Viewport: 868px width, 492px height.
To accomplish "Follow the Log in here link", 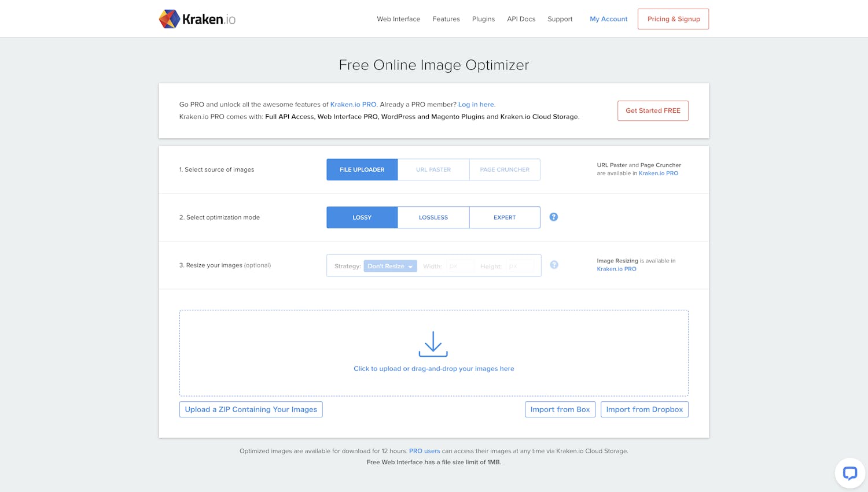I will click(476, 105).
